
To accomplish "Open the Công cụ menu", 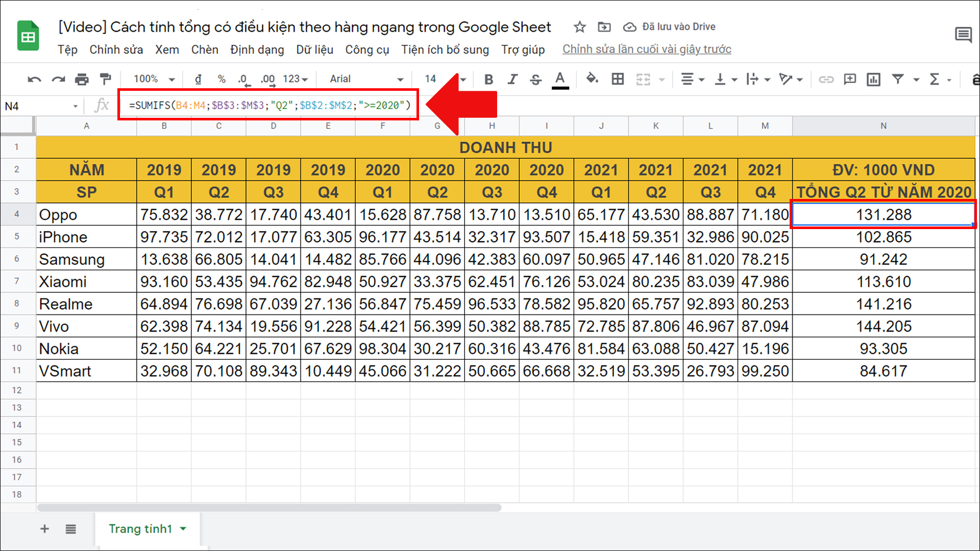I will click(367, 49).
